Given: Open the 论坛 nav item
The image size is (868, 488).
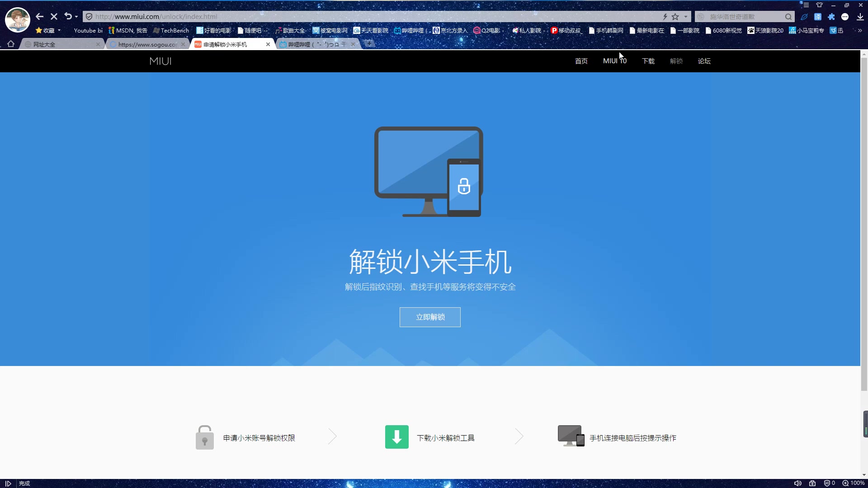Looking at the screenshot, I should 704,61.
